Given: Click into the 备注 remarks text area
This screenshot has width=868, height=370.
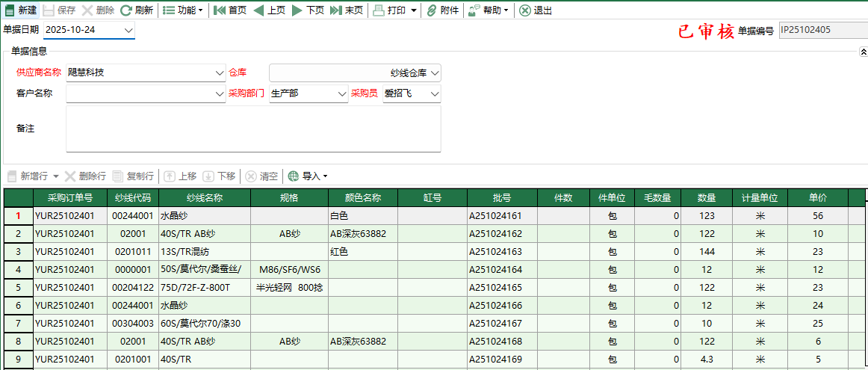Looking at the screenshot, I should click(253, 129).
